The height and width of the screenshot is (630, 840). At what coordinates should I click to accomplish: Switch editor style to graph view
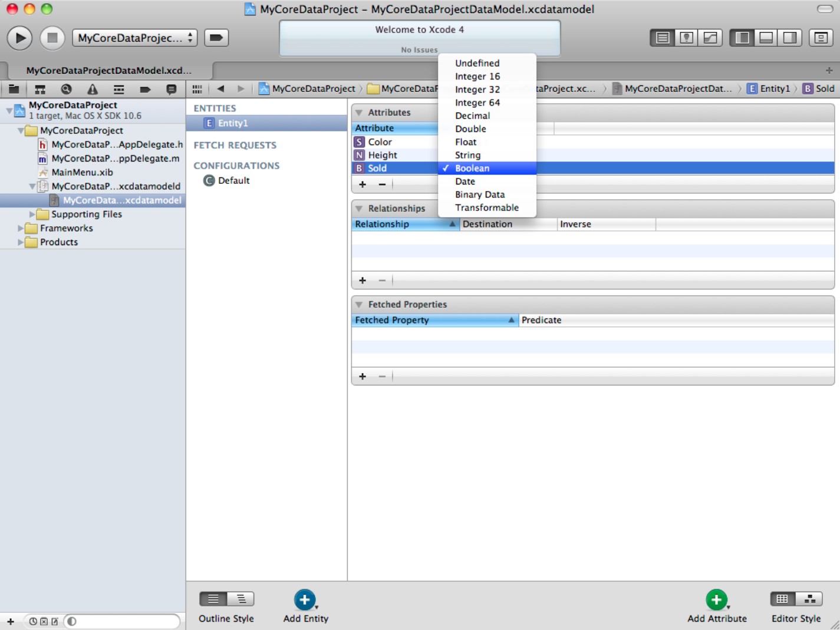(809, 599)
